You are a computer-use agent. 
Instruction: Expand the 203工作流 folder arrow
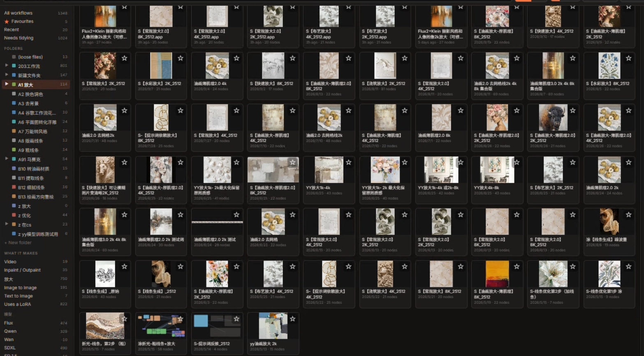pyautogui.click(x=6, y=65)
